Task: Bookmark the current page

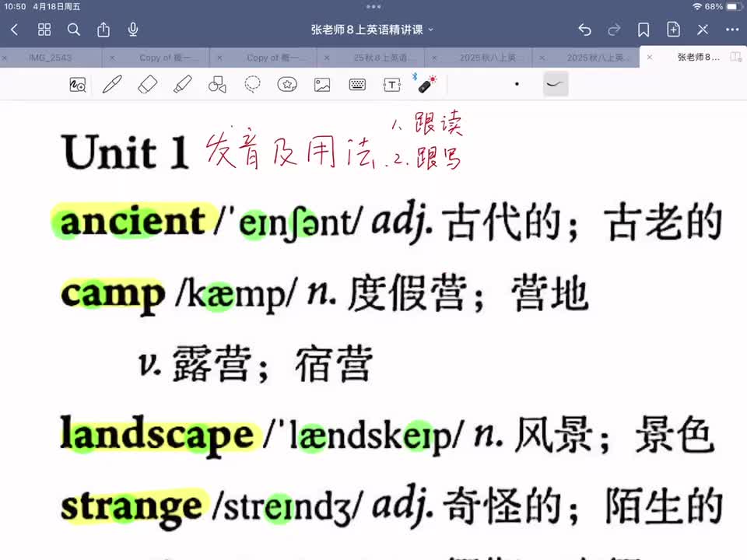Action: (644, 30)
